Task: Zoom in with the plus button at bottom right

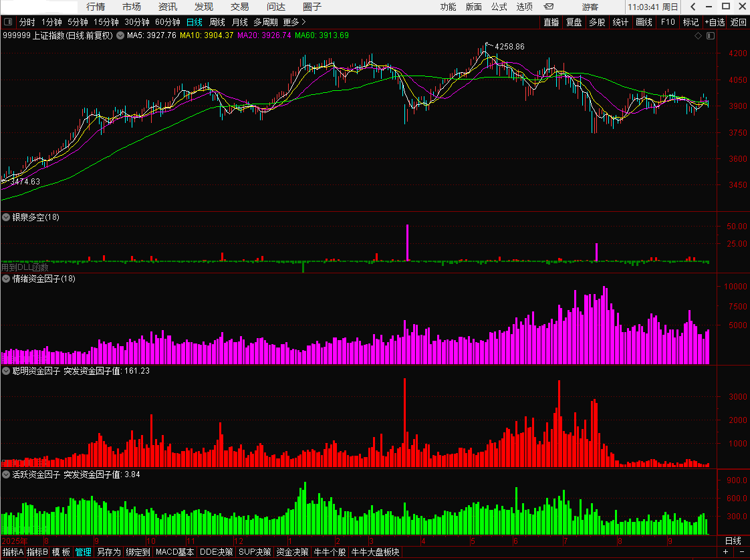Action: pos(726,552)
